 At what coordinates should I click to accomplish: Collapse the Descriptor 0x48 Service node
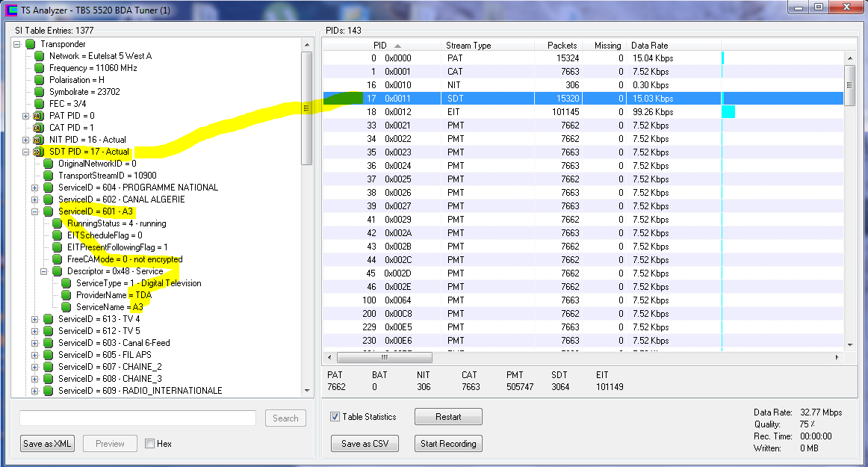pyautogui.click(x=43, y=271)
